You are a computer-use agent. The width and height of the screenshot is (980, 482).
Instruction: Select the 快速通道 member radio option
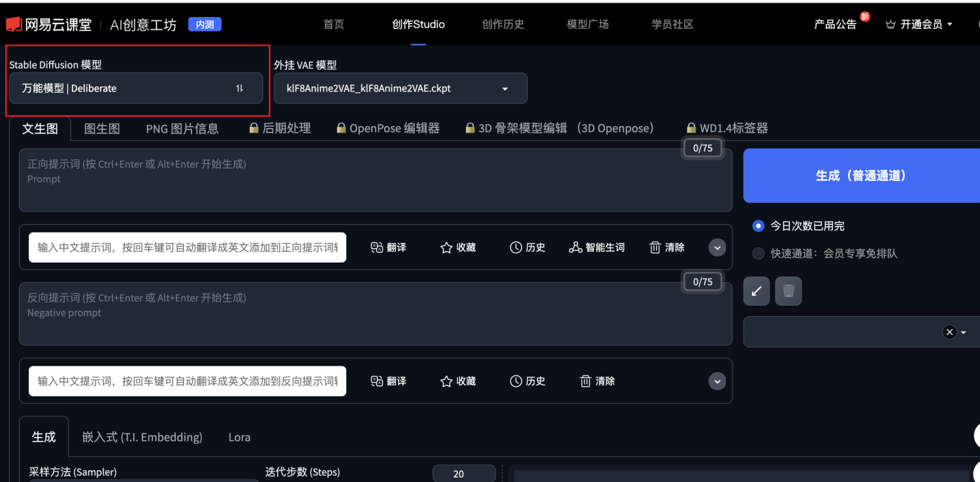click(x=758, y=253)
